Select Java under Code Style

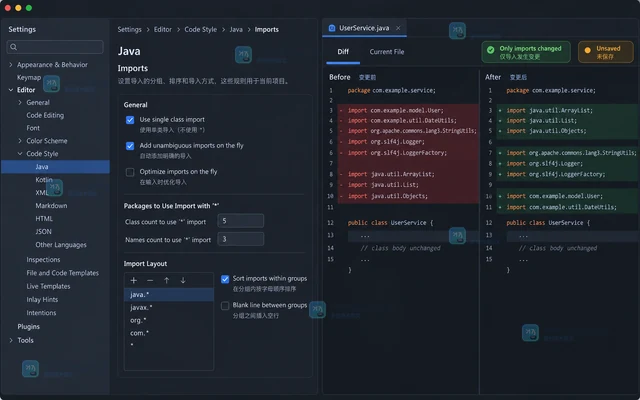click(x=55, y=167)
